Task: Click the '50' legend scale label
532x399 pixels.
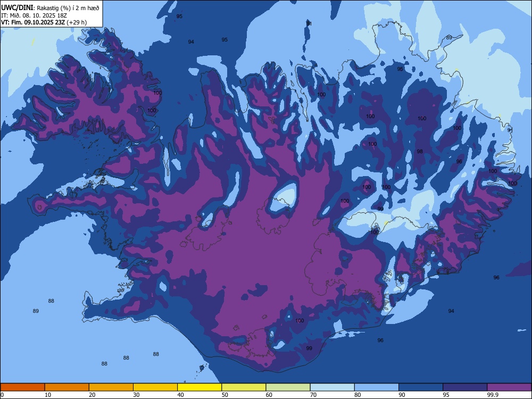Action: pos(225,395)
